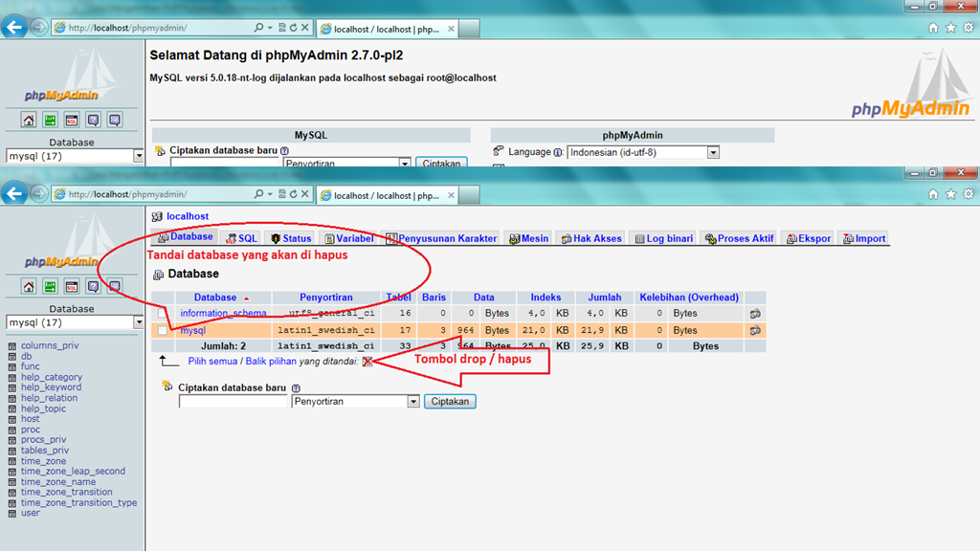The width and height of the screenshot is (980, 551).
Task: Open favorites star in the lower window
Action: point(950,194)
